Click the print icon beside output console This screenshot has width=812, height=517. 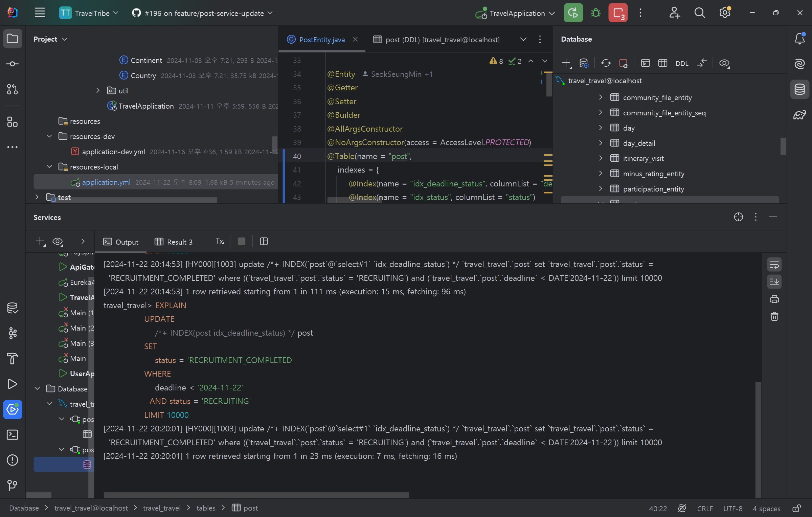[x=774, y=299]
